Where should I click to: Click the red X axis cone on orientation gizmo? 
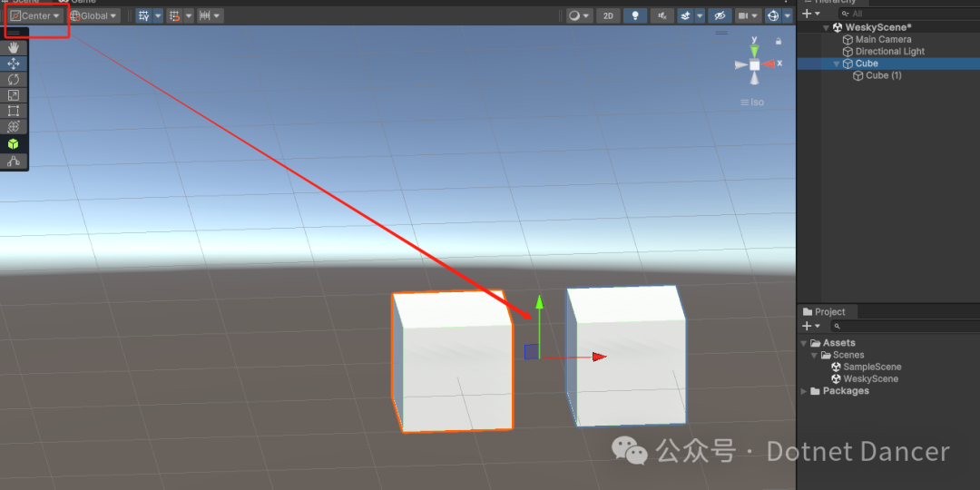(x=769, y=64)
